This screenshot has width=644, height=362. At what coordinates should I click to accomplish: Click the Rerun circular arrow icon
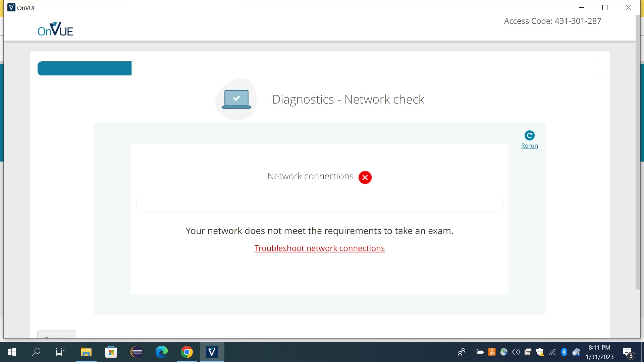tap(529, 135)
